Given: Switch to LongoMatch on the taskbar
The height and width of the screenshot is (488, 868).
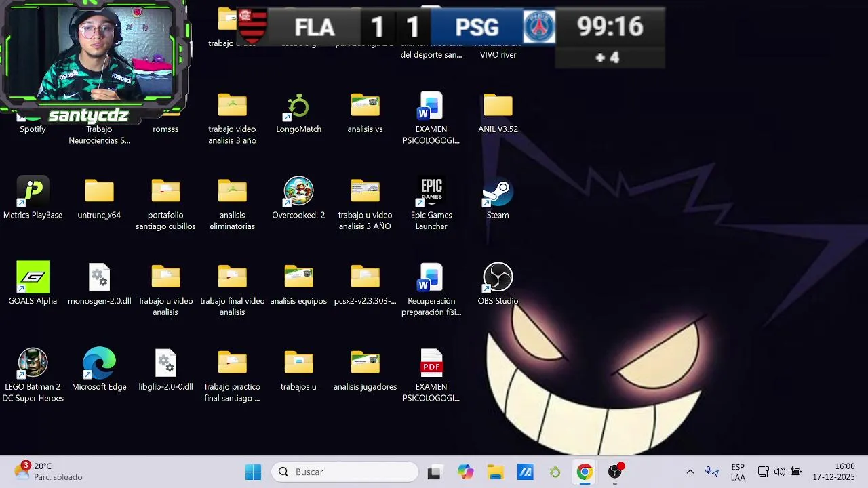Looking at the screenshot, I should click(x=555, y=472).
